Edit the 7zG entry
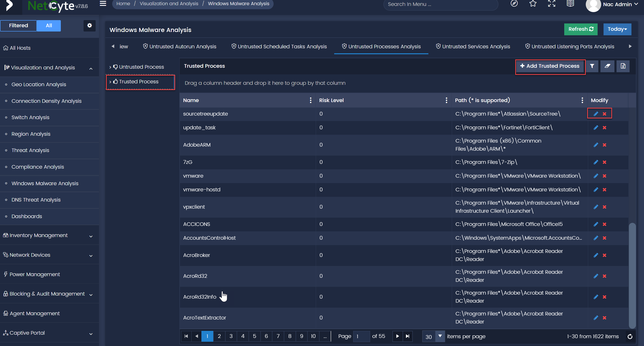 (596, 162)
